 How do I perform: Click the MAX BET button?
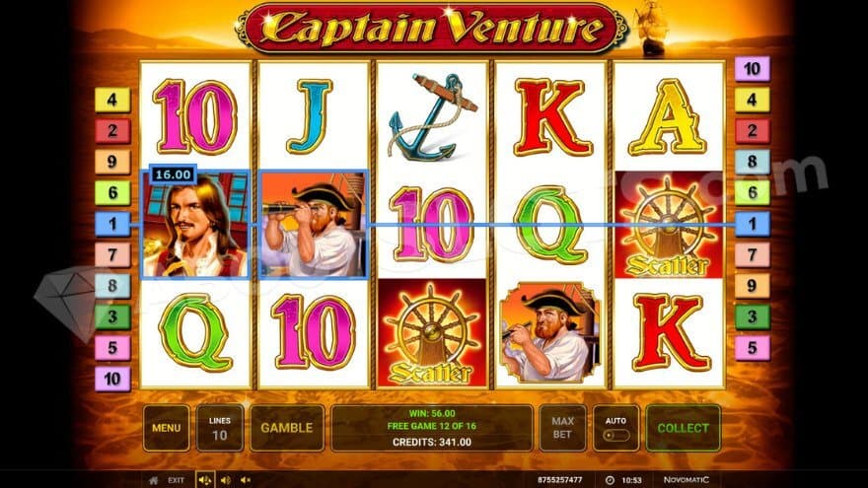(562, 428)
